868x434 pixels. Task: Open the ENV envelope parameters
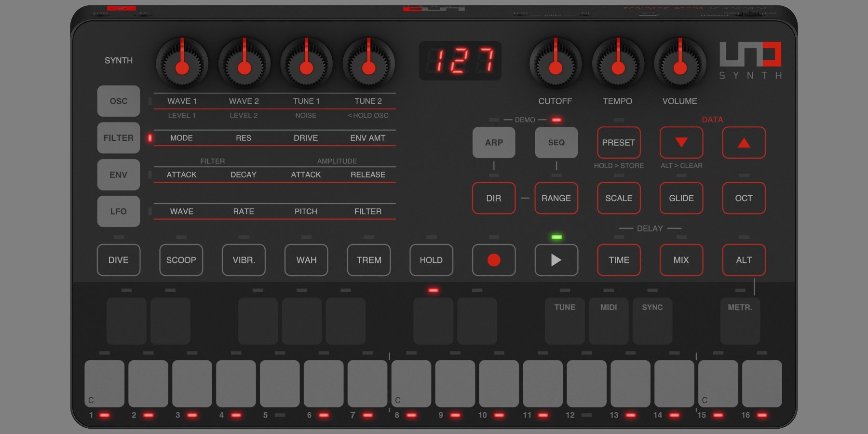point(118,174)
